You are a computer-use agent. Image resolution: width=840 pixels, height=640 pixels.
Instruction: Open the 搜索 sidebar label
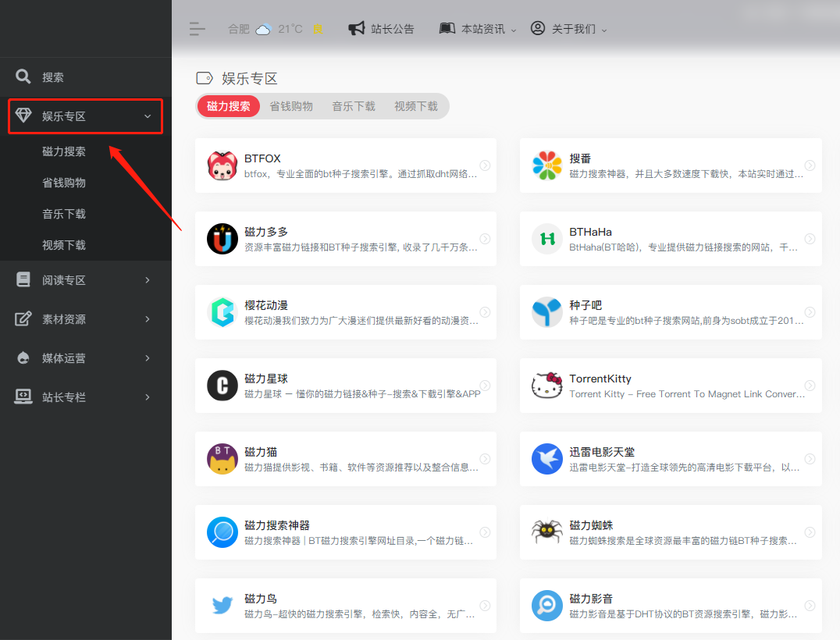click(x=53, y=77)
